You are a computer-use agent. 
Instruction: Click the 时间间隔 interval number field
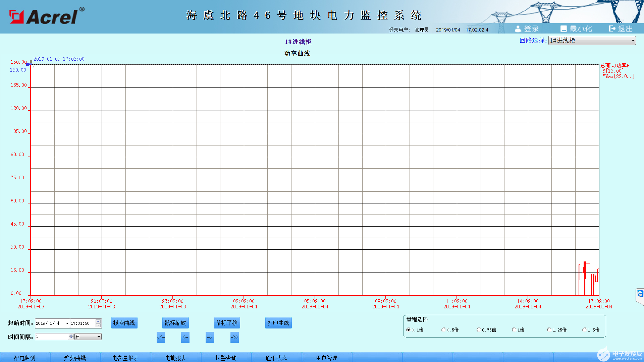[x=52, y=337]
